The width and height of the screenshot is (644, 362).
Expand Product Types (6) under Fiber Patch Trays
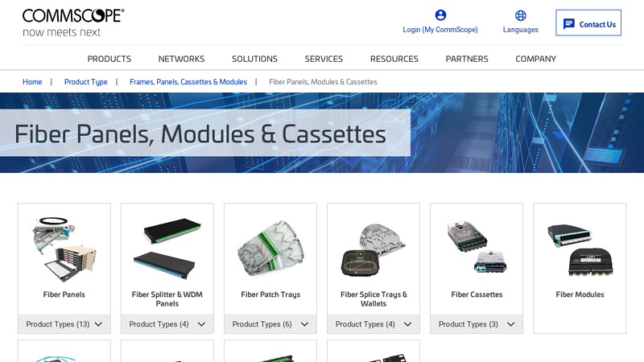coord(270,324)
